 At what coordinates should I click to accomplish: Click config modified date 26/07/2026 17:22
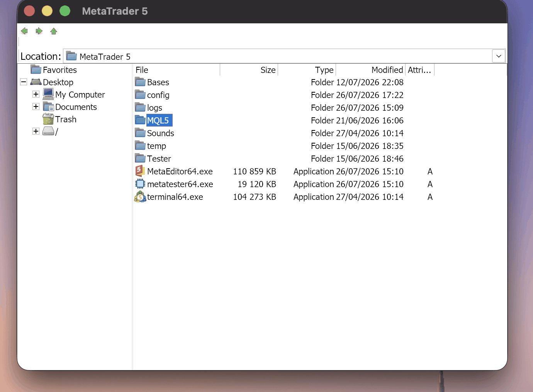click(x=370, y=95)
